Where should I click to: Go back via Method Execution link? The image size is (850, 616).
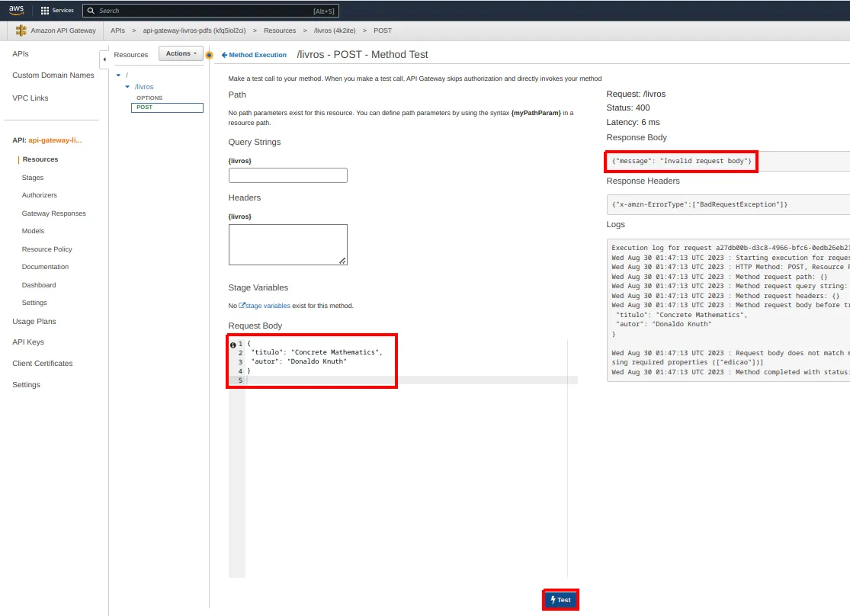[258, 55]
